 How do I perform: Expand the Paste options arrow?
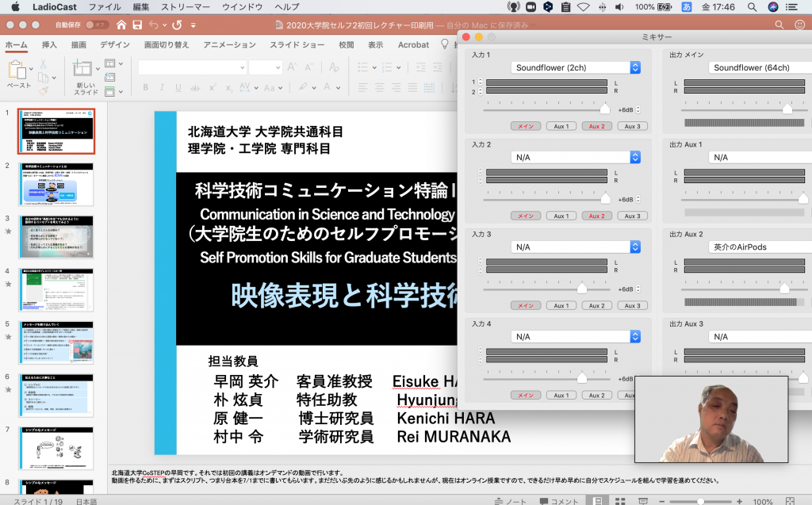[x=31, y=69]
